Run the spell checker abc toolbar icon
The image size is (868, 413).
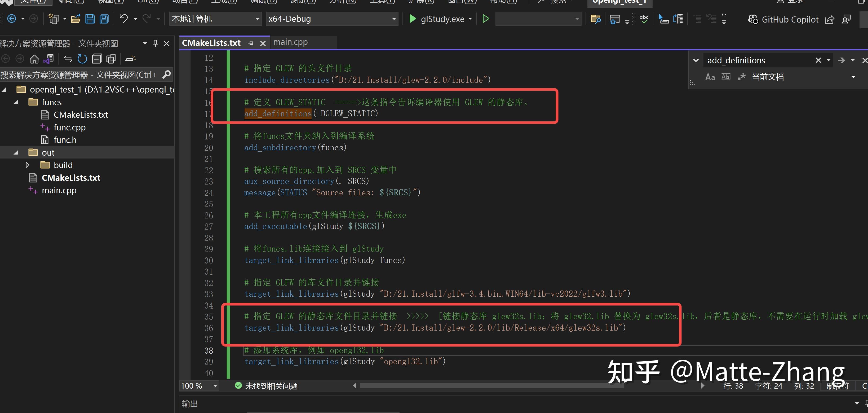(x=644, y=19)
